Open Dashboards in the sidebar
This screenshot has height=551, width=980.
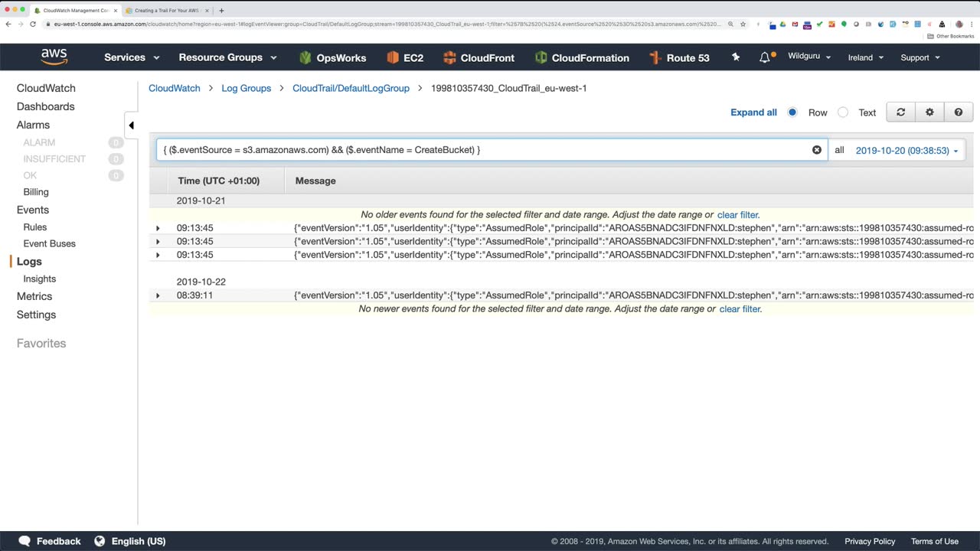[46, 106]
